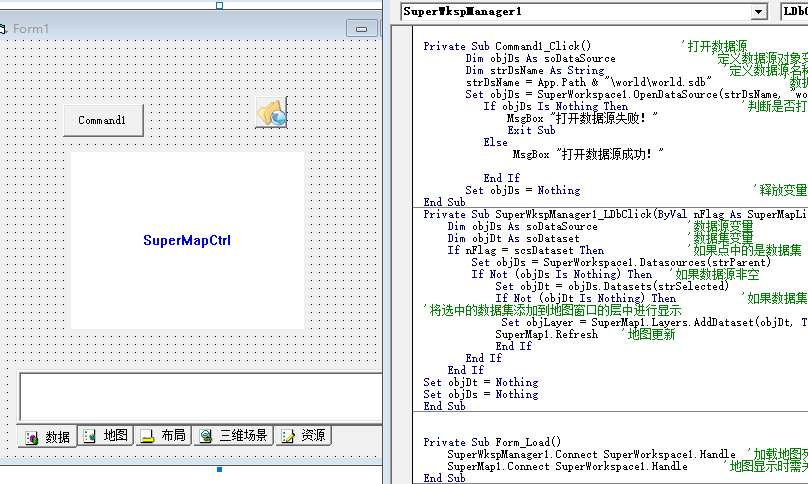Switch to the 三维场景 tab

[234, 436]
